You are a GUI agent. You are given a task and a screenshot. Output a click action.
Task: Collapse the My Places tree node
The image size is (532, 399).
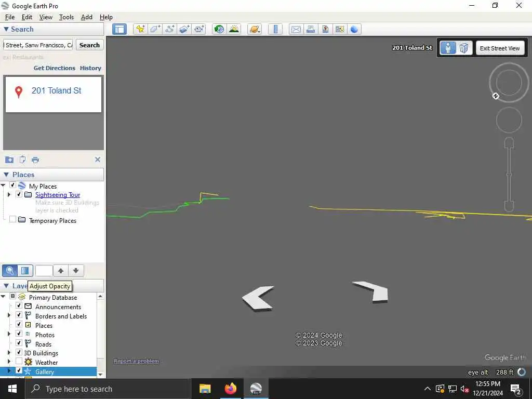click(3, 185)
